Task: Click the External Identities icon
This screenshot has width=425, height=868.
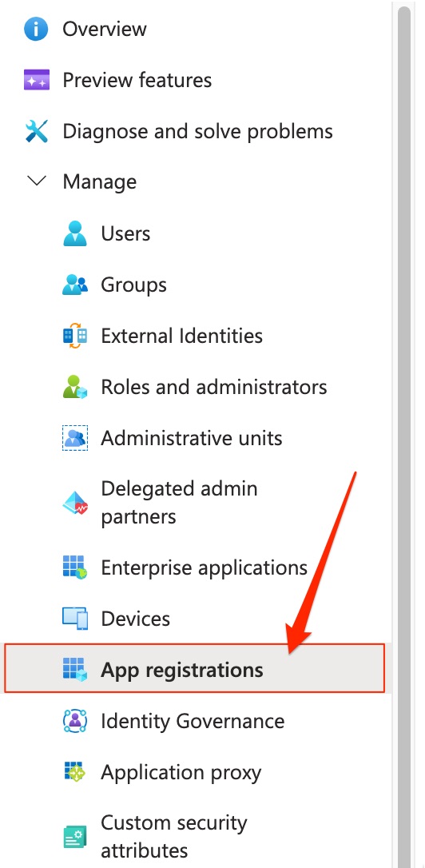Action: [x=75, y=336]
